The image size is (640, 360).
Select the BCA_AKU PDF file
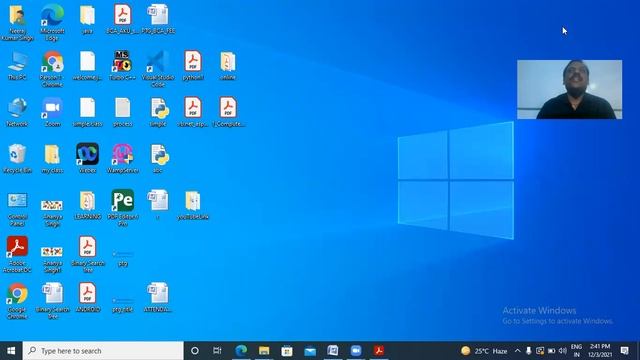(122, 19)
